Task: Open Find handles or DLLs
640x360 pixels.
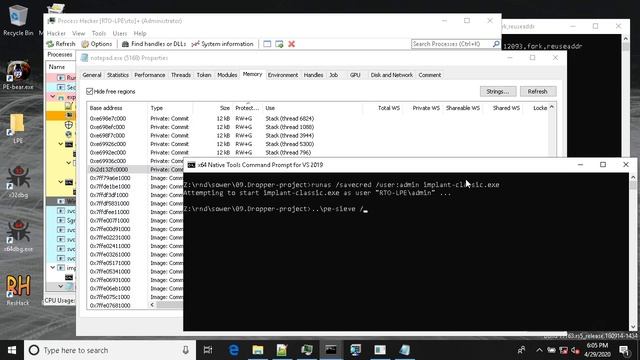Action: tap(154, 44)
